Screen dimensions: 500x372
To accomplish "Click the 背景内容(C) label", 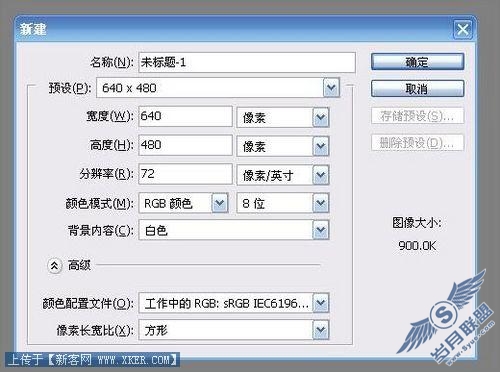I will (x=101, y=230).
